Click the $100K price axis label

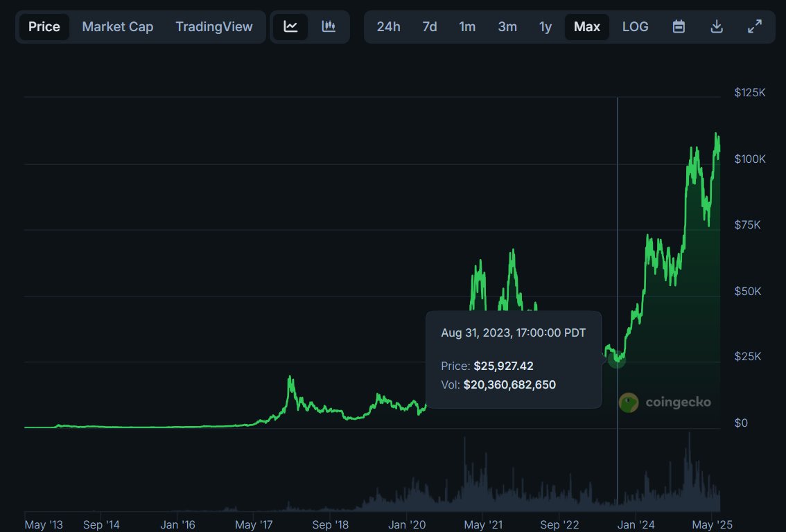pyautogui.click(x=749, y=159)
